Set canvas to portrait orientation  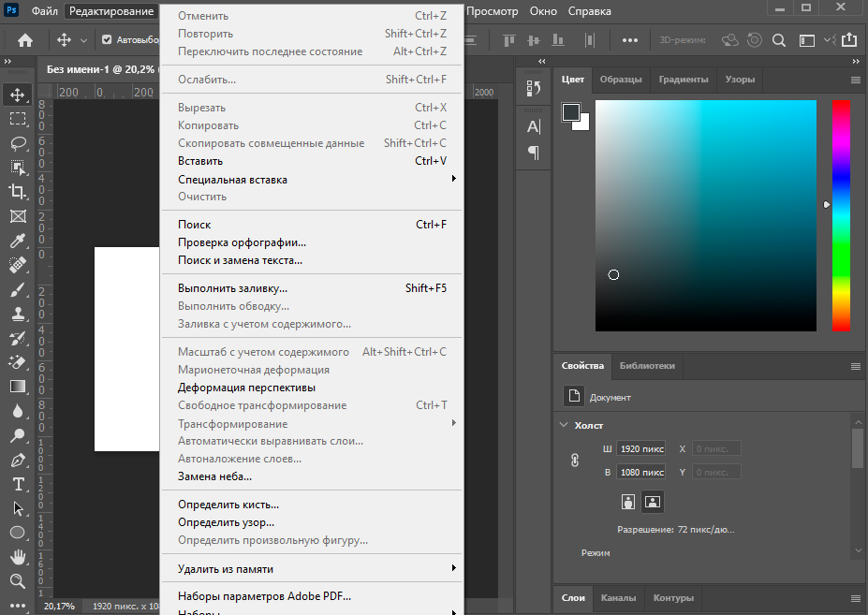tap(628, 502)
